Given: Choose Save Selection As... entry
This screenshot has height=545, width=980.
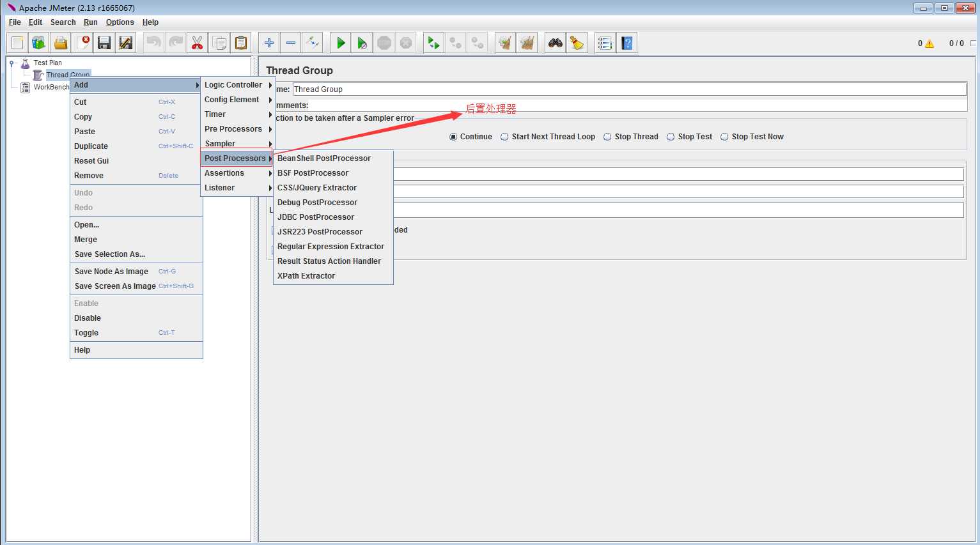Looking at the screenshot, I should (x=136, y=254).
